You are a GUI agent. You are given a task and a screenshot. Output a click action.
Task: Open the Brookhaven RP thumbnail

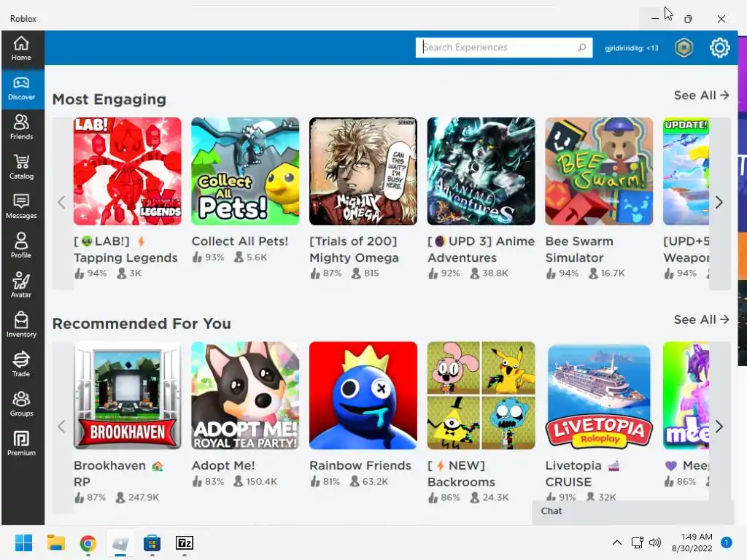(x=127, y=395)
